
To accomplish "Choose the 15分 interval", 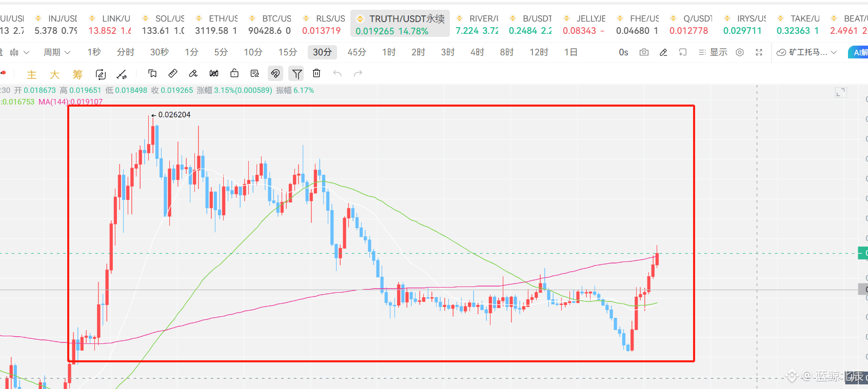I will tap(288, 52).
